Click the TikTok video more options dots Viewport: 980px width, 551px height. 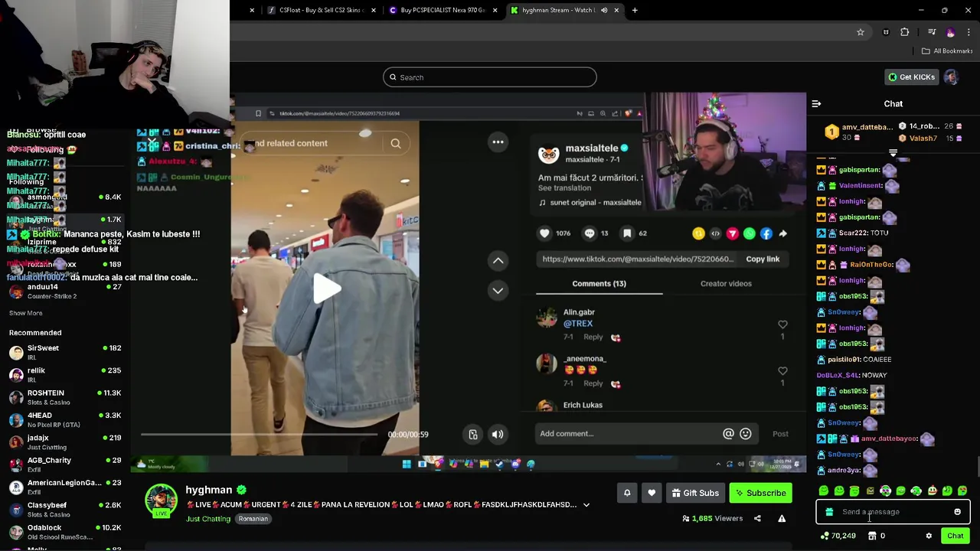tap(498, 142)
